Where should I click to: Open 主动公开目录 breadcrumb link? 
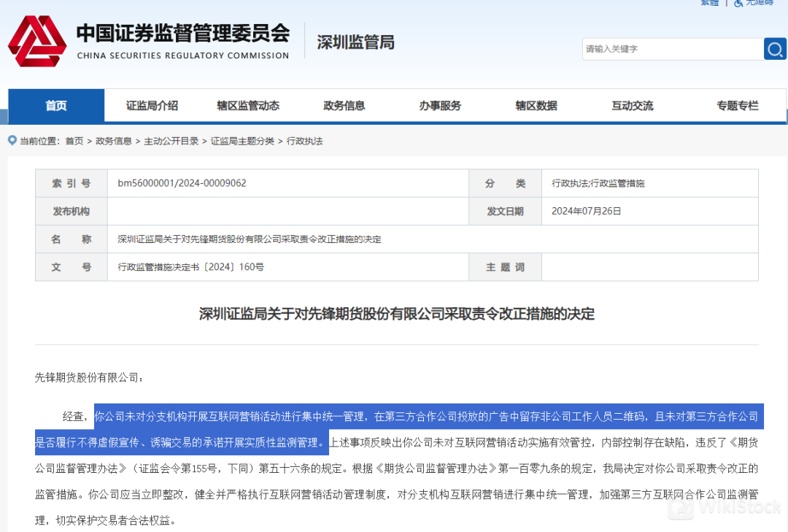click(x=171, y=142)
